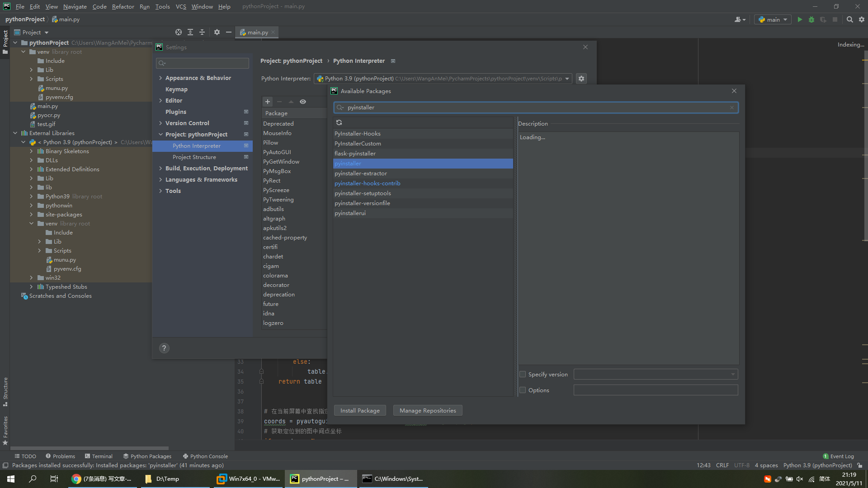This screenshot has height=488, width=868.
Task: Toggle show early releases eye icon
Action: 303,102
